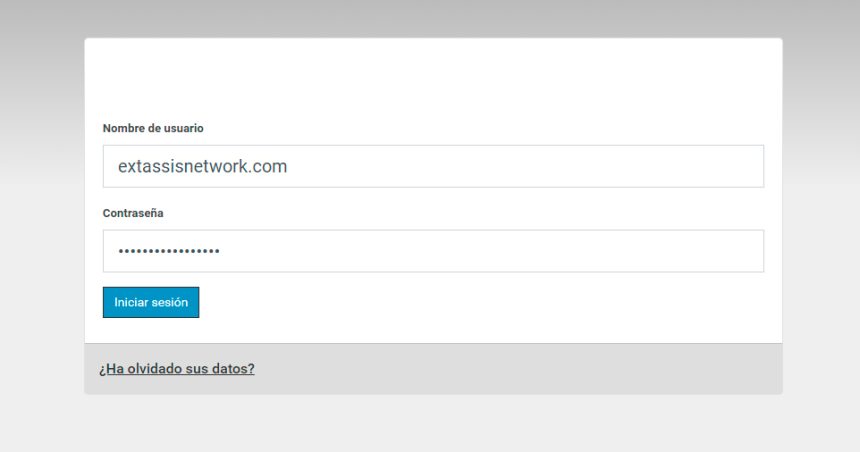Focus the Contraseña password field
The width and height of the screenshot is (860, 452).
[432, 251]
